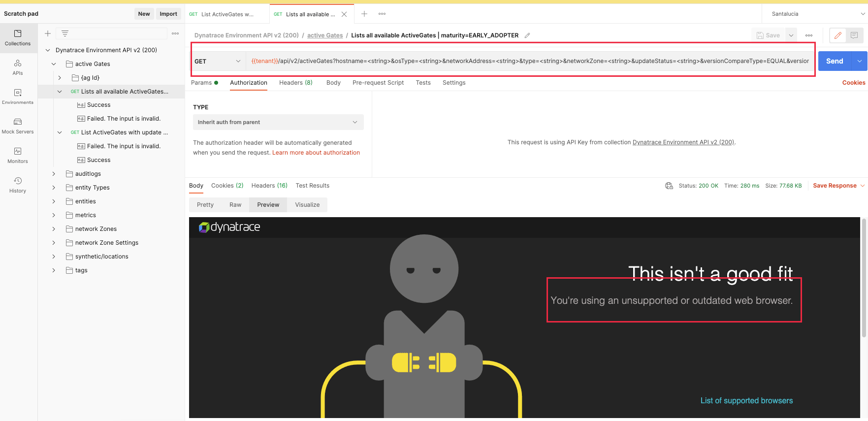This screenshot has height=421, width=868.
Task: Open the Inherit auth from parent dropdown
Action: pos(278,122)
